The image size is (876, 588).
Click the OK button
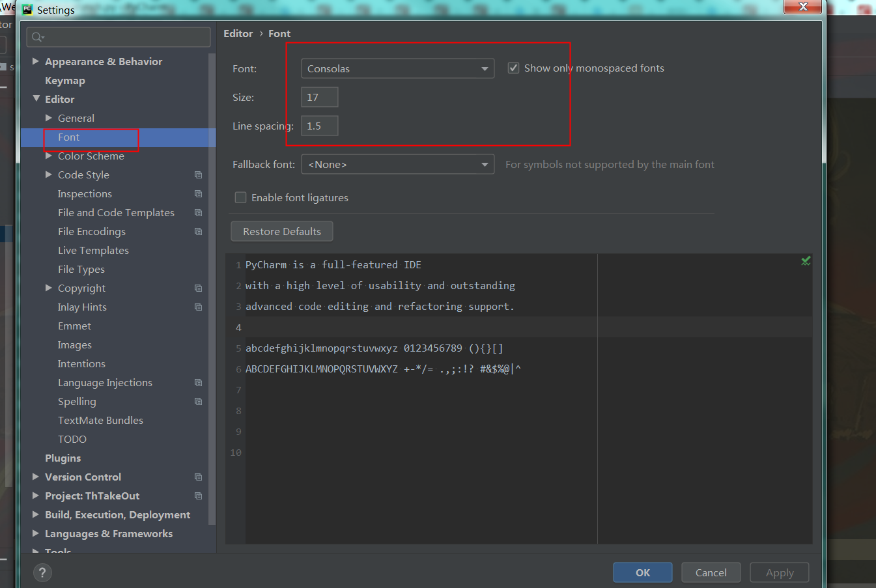click(x=642, y=572)
